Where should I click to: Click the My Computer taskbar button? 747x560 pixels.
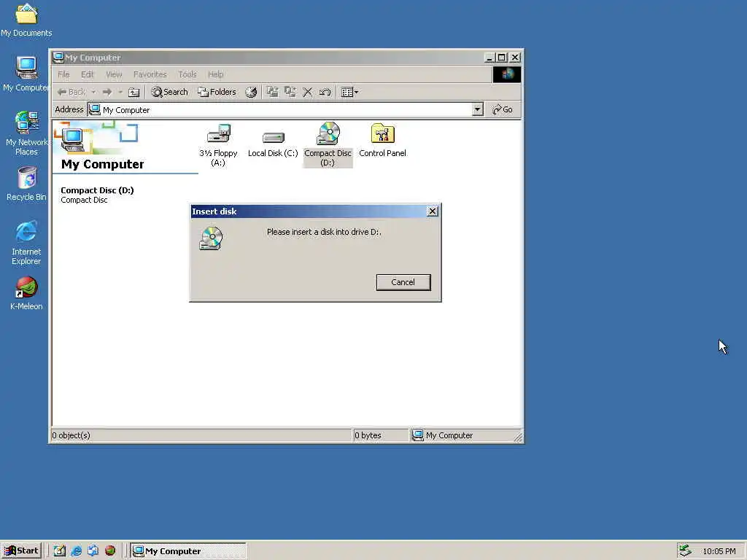(188, 551)
